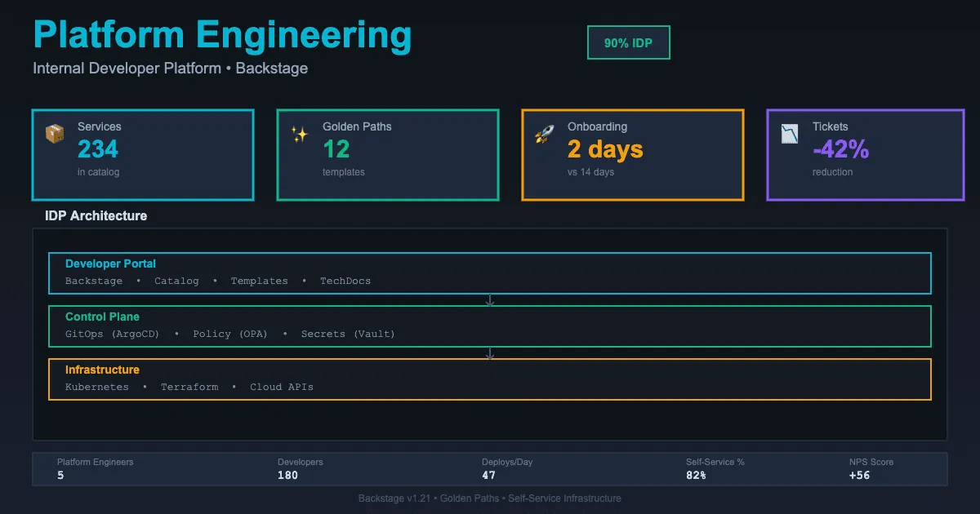Select the 'vs 14 days' caption

pyautogui.click(x=590, y=172)
